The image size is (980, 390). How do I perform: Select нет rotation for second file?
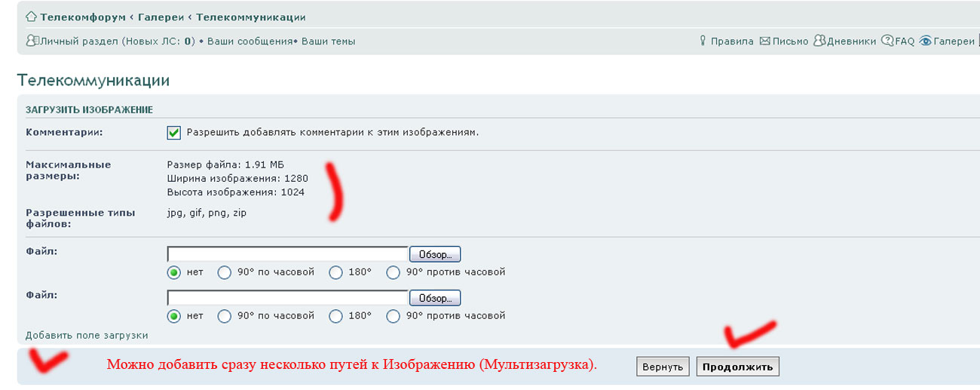coord(174,316)
